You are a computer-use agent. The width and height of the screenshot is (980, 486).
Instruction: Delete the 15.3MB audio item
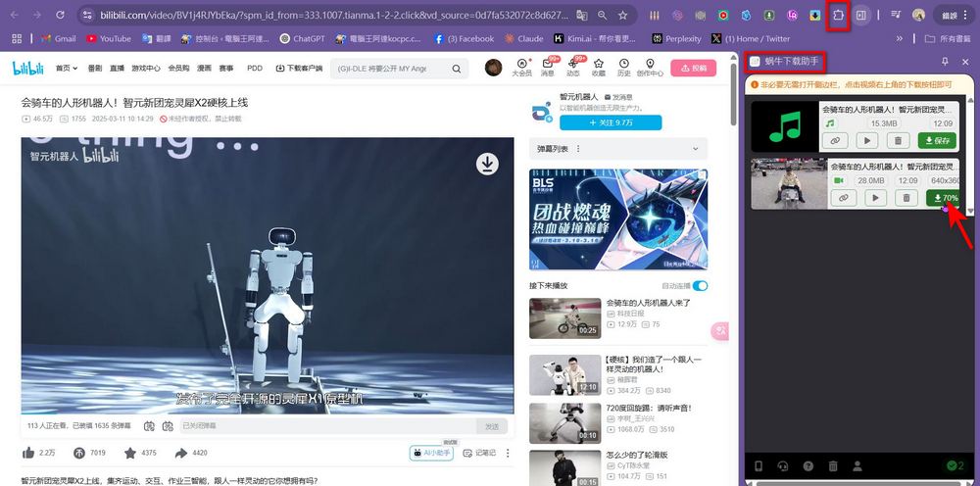898,140
